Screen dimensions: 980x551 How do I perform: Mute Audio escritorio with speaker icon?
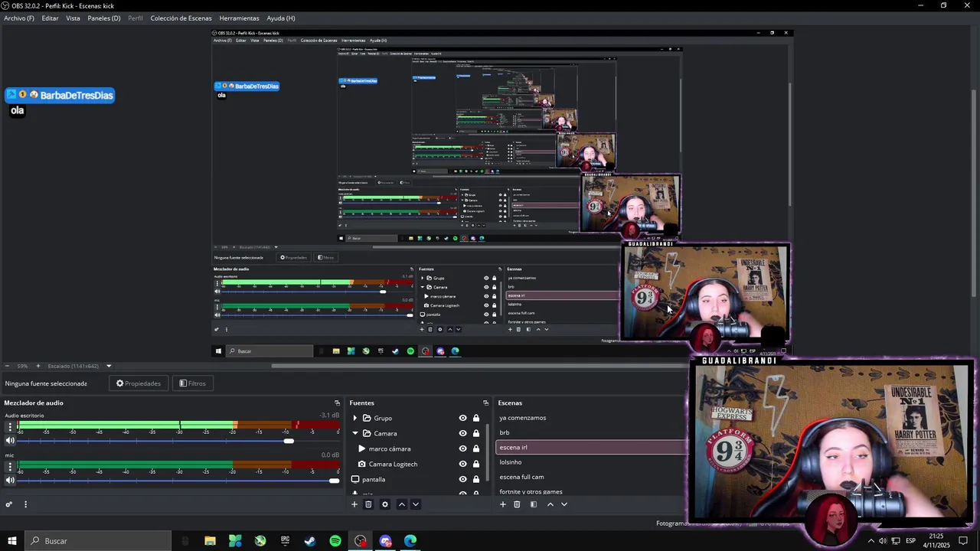pyautogui.click(x=10, y=441)
